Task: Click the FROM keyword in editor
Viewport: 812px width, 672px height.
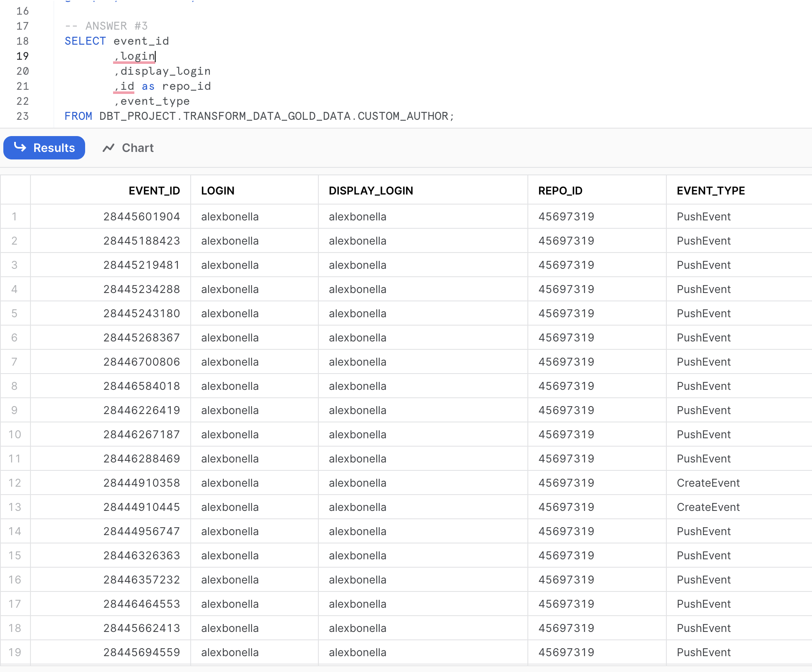Action: [78, 116]
